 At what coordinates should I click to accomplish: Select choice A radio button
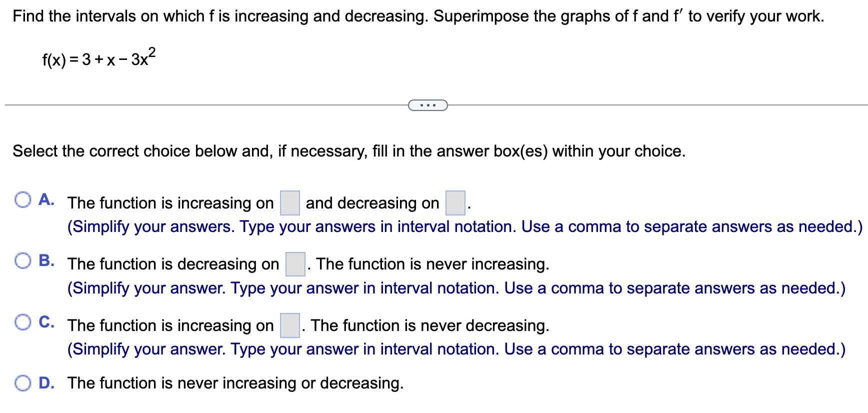22,199
